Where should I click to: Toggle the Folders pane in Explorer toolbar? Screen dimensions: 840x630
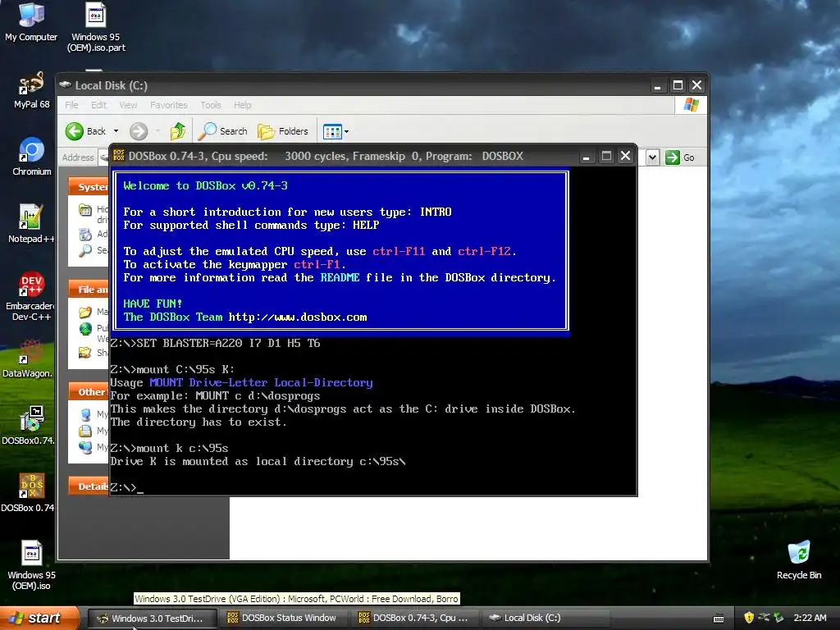tap(283, 131)
